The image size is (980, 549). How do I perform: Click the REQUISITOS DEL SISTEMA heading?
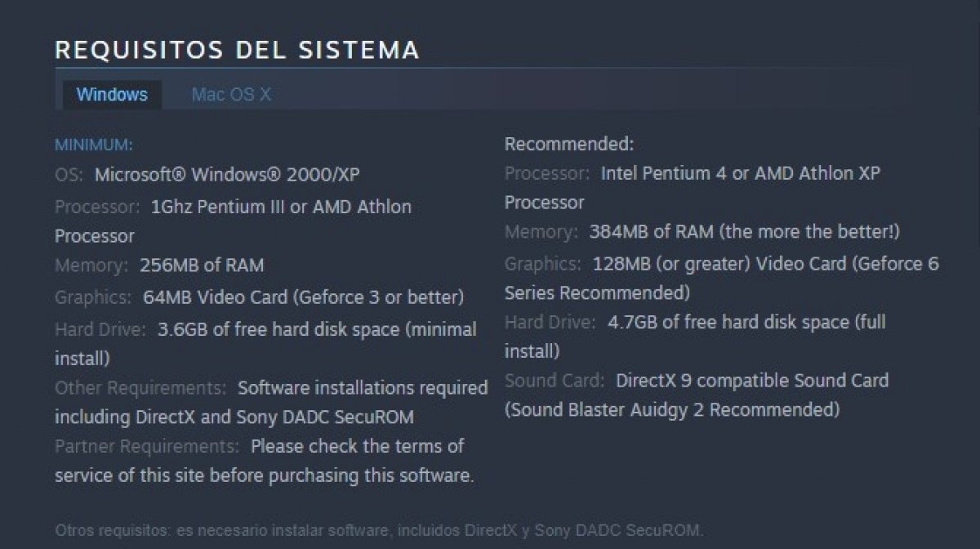click(x=237, y=50)
